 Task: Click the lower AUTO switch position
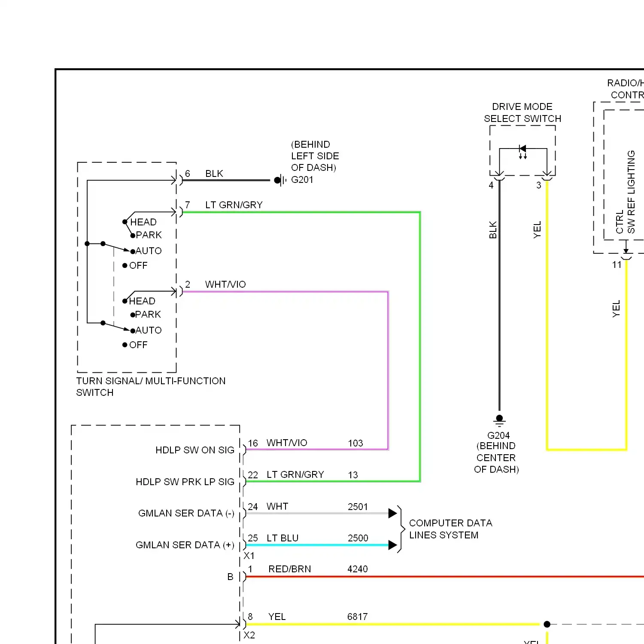[x=149, y=331]
